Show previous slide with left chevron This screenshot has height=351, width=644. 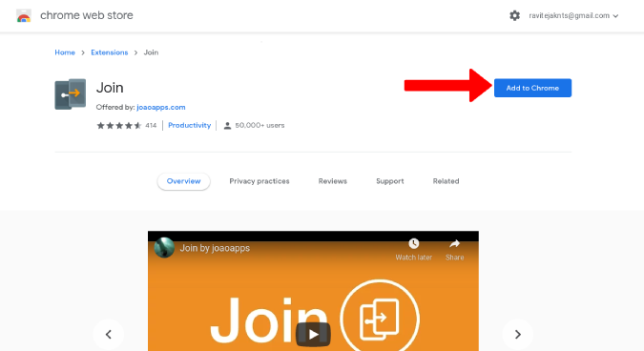click(109, 335)
